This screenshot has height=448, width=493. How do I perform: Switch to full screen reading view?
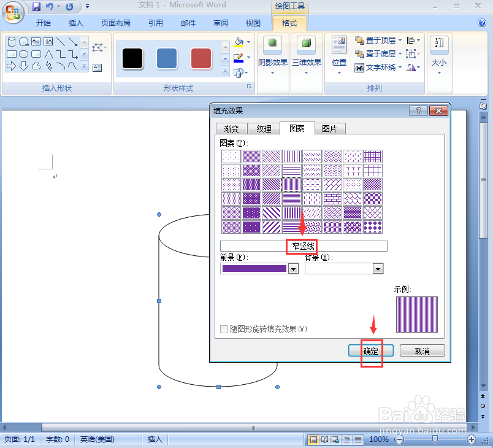tap(324, 439)
